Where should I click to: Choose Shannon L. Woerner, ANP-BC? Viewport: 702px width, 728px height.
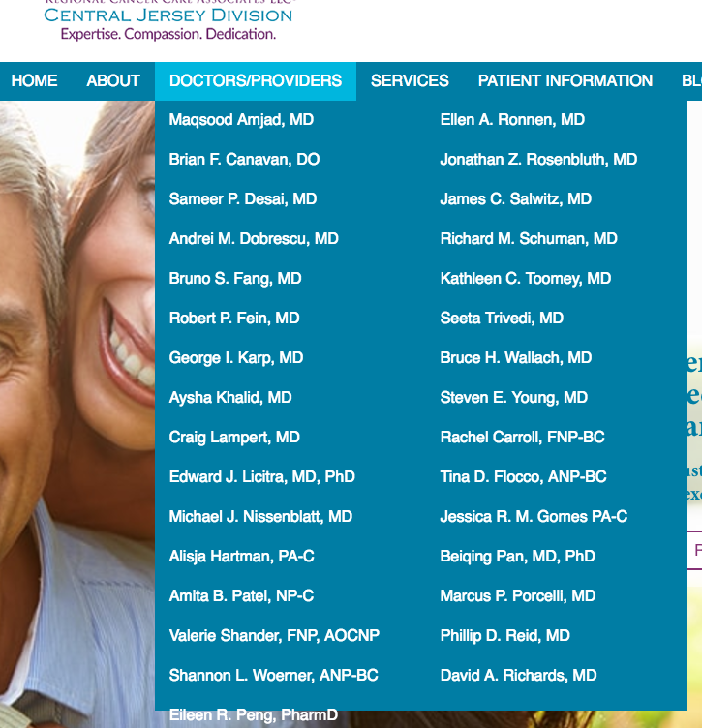point(273,676)
